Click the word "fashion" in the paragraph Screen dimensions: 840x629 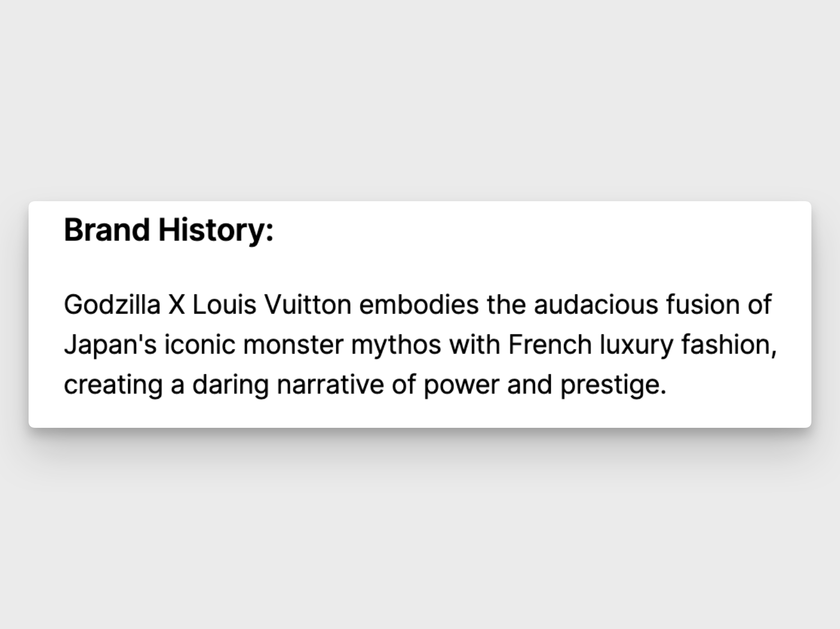tap(727, 345)
